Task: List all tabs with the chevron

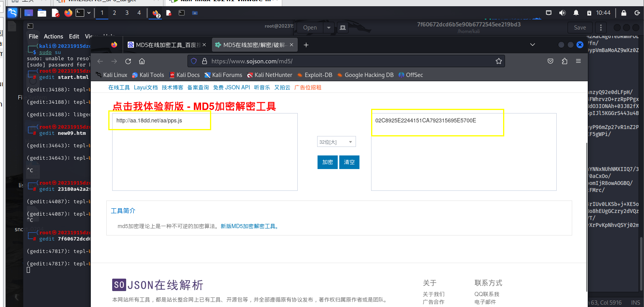Action: pyautogui.click(x=533, y=45)
